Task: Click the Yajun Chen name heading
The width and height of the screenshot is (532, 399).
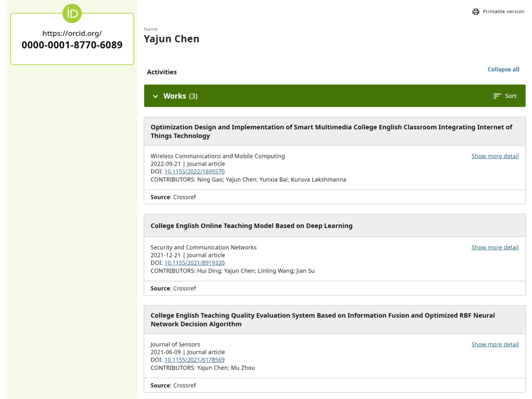Action: (171, 39)
